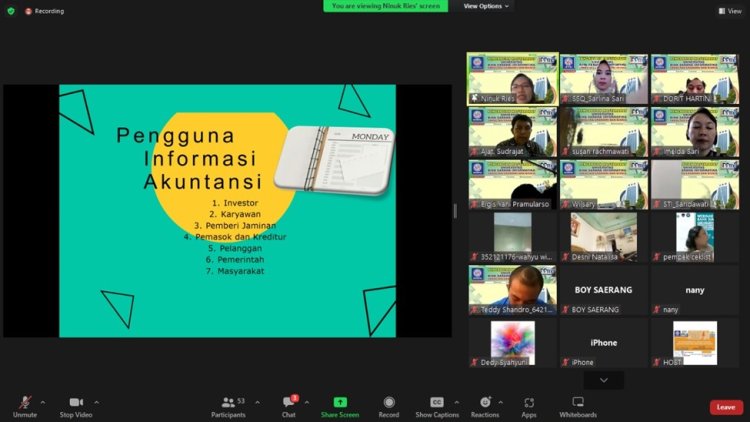
Task: Open the View Options dropdown
Action: [486, 6]
